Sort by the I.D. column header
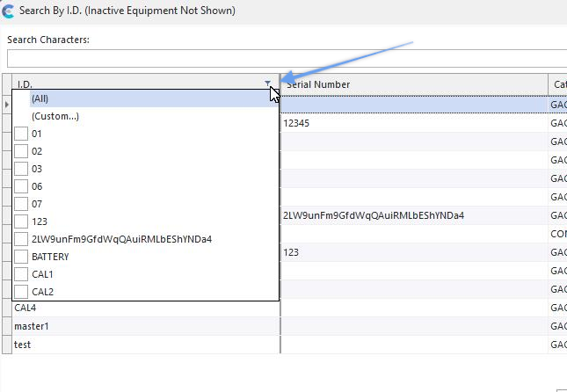Image resolution: width=567 pixels, height=392 pixels. click(x=146, y=84)
